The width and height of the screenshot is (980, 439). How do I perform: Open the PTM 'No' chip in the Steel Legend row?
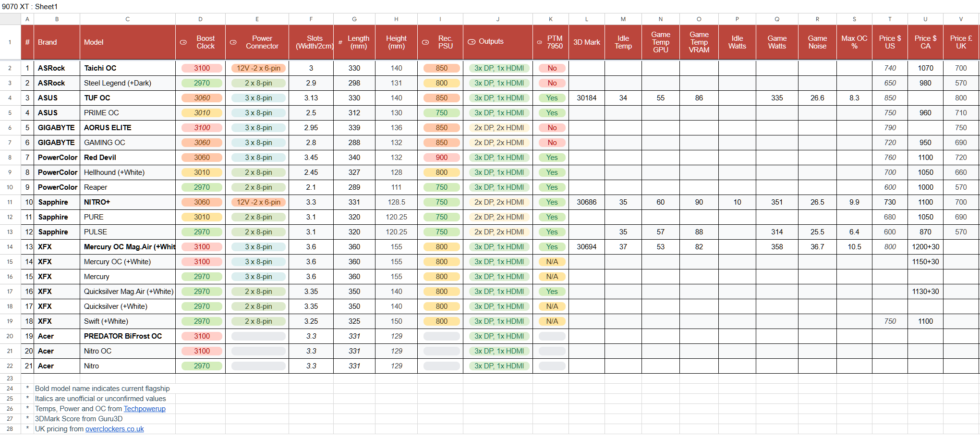552,83
